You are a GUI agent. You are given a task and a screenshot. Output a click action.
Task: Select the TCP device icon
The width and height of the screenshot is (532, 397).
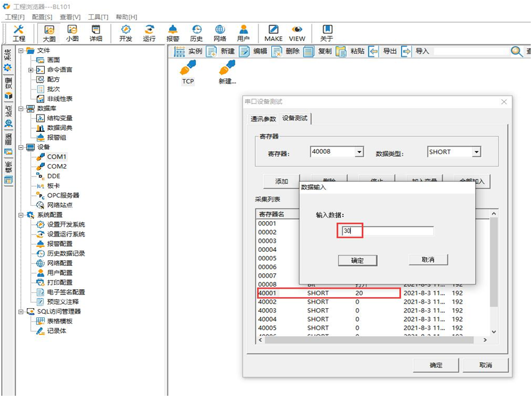[188, 72]
